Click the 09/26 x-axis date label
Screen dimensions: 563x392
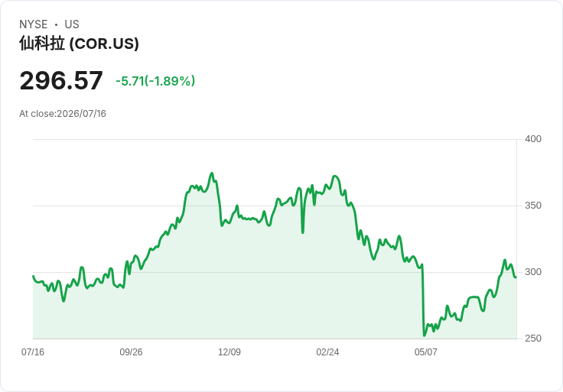[131, 352]
